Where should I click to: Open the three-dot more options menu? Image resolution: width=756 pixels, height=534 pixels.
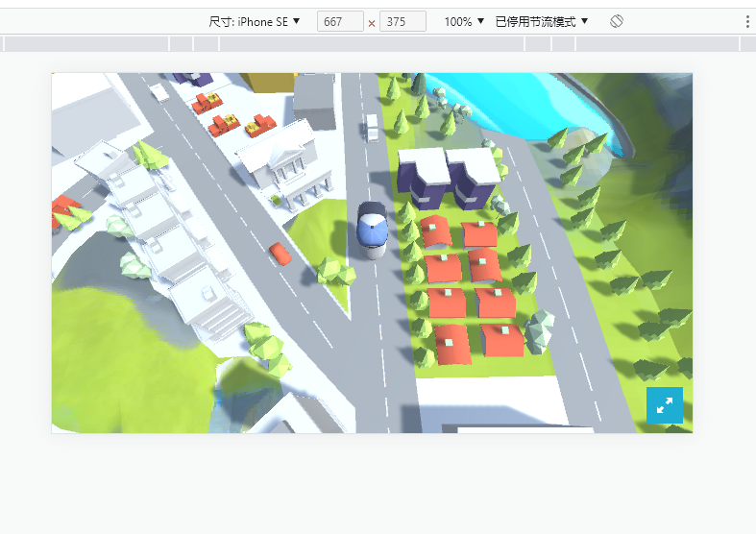(747, 21)
